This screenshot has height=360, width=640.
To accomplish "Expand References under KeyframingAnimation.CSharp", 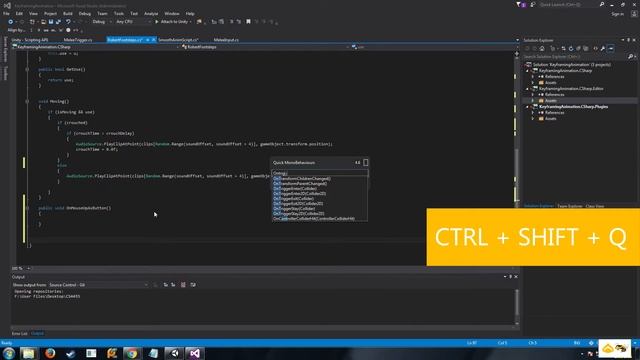I will point(533,76).
